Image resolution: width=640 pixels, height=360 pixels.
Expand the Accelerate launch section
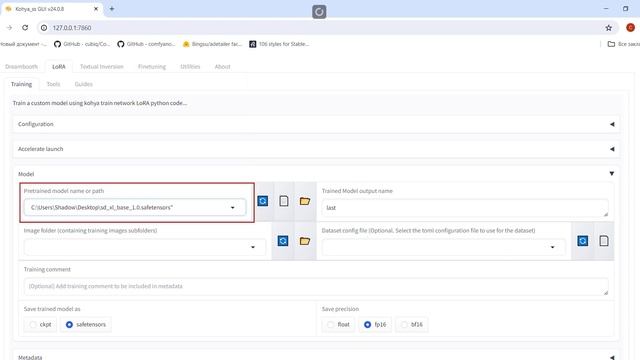click(x=316, y=149)
